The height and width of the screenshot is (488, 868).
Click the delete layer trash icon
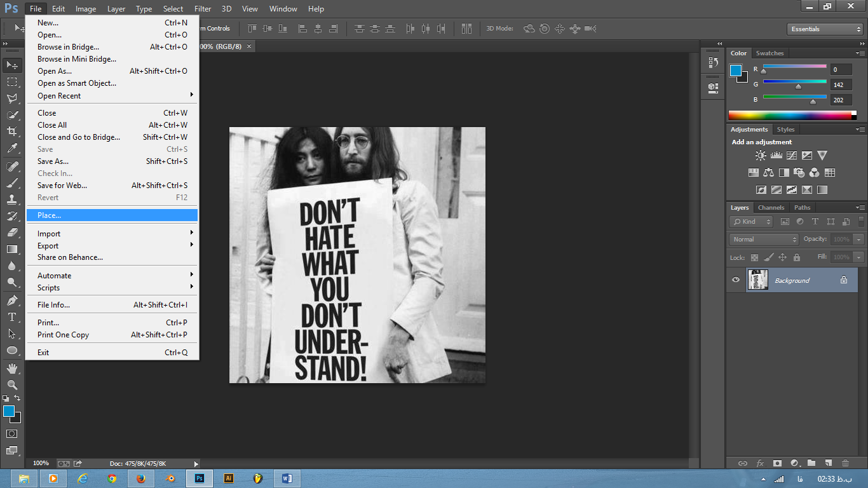(845, 463)
